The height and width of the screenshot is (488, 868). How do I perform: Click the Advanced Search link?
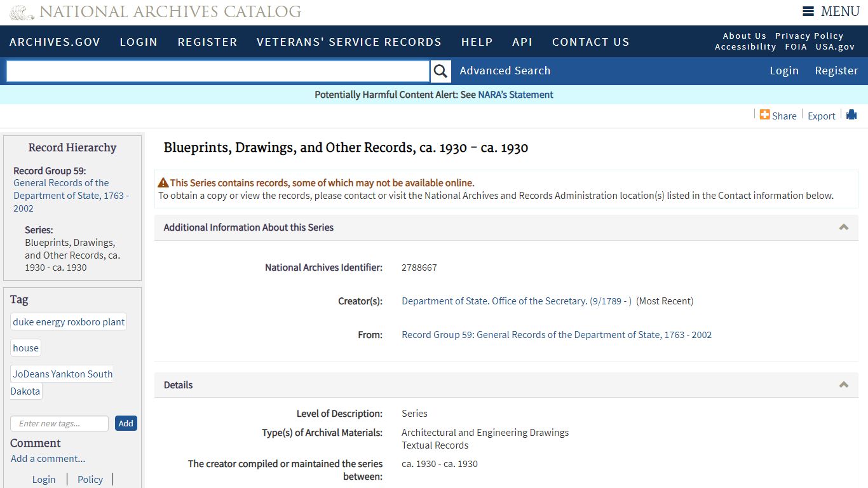505,71
